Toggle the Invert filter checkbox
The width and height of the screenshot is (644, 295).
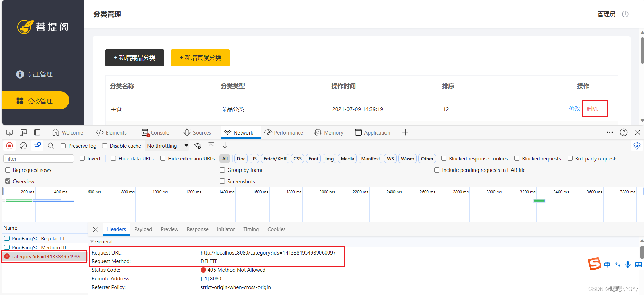pos(82,158)
